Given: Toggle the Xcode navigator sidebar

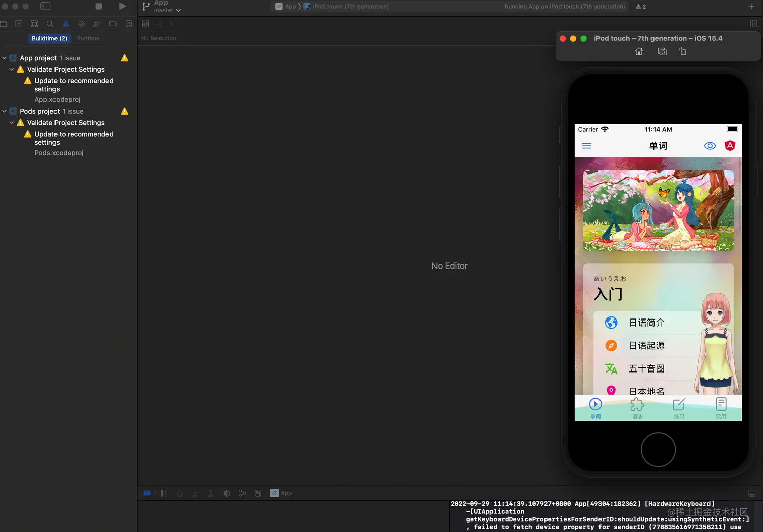Looking at the screenshot, I should coord(45,6).
